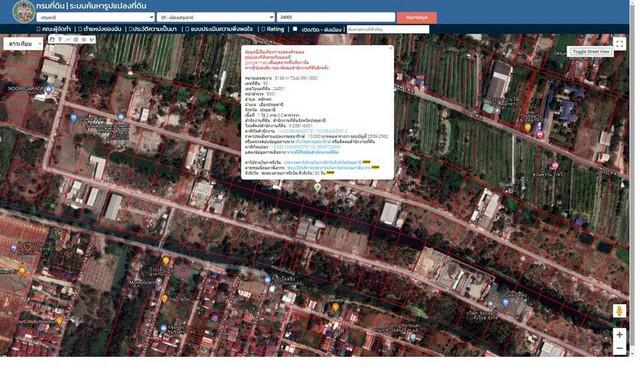
Task: Close the parcel information popup
Action: [391, 48]
